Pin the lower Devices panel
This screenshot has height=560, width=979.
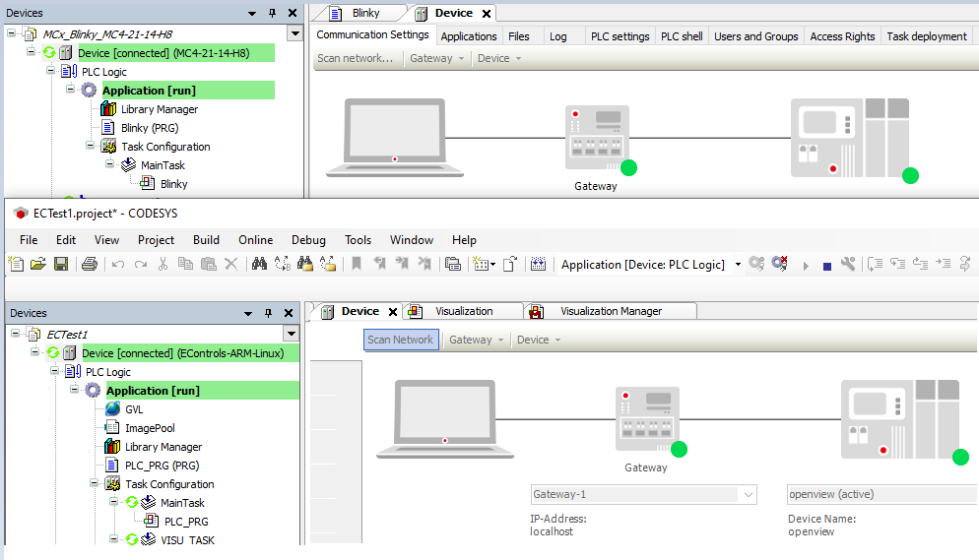click(x=268, y=313)
